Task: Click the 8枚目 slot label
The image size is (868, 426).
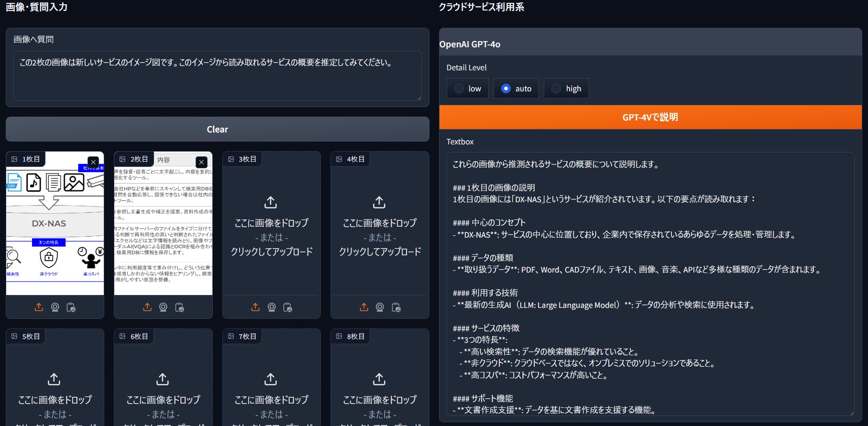Action: (x=351, y=336)
